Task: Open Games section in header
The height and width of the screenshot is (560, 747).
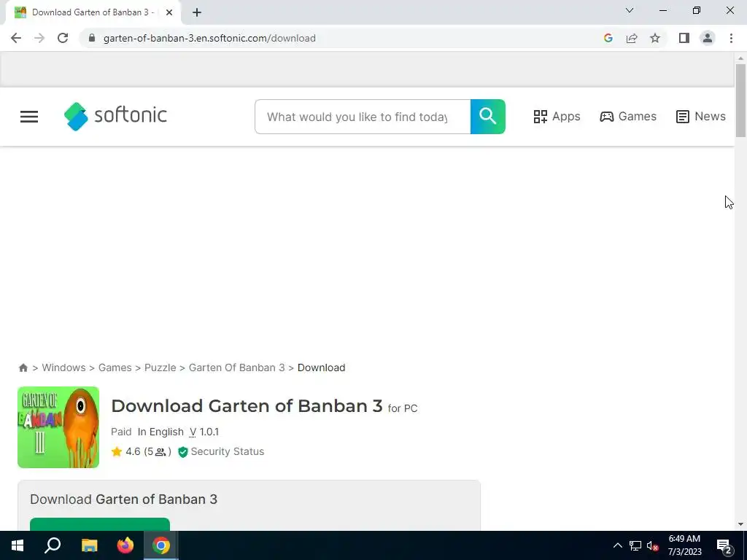Action: (628, 116)
